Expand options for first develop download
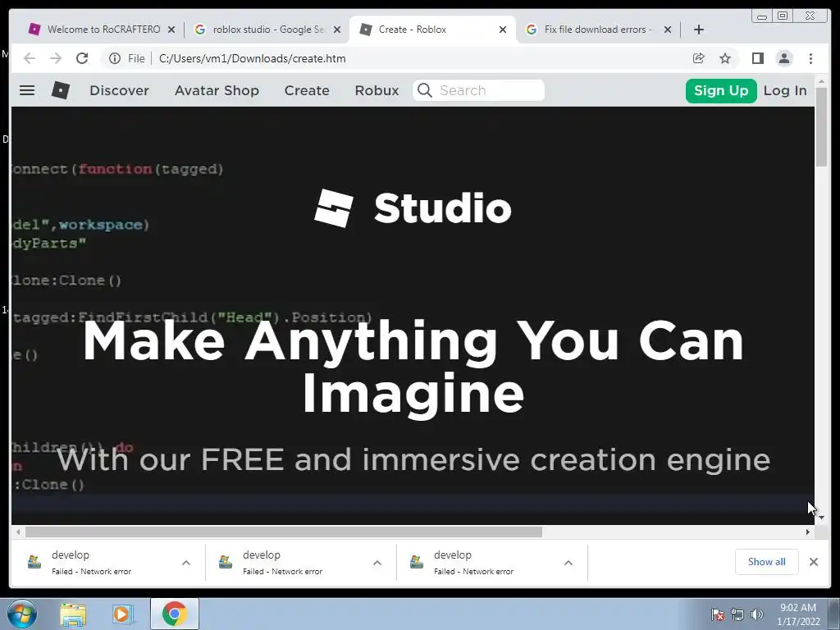The image size is (840, 630). tap(186, 563)
